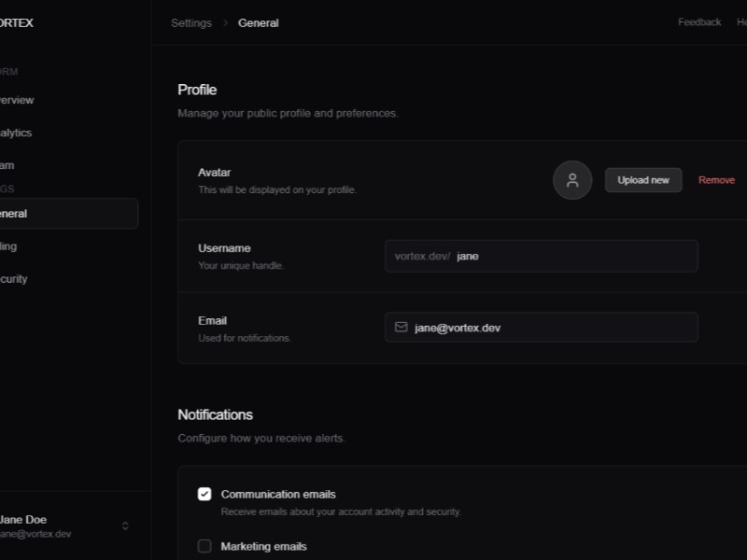
Task: Go to Settings breadcrumb
Action: coord(191,22)
